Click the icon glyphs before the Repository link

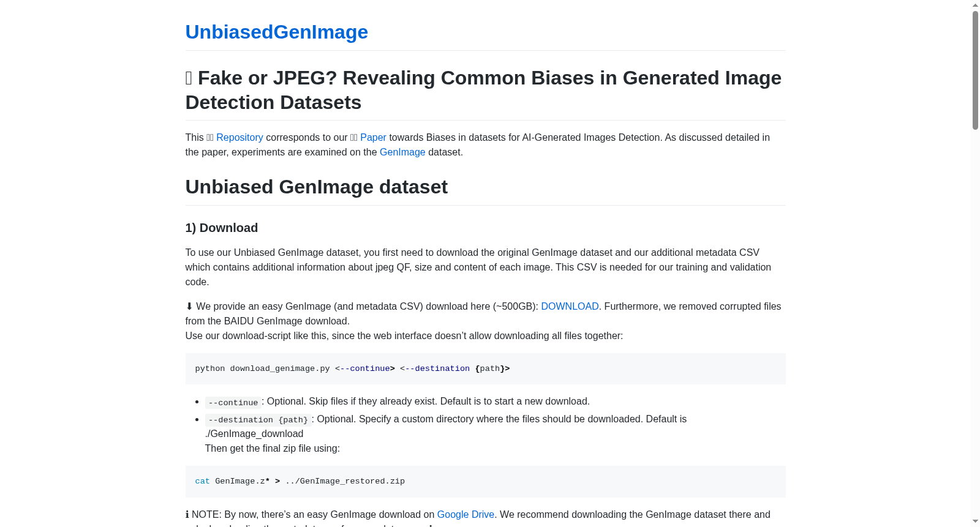[210, 138]
